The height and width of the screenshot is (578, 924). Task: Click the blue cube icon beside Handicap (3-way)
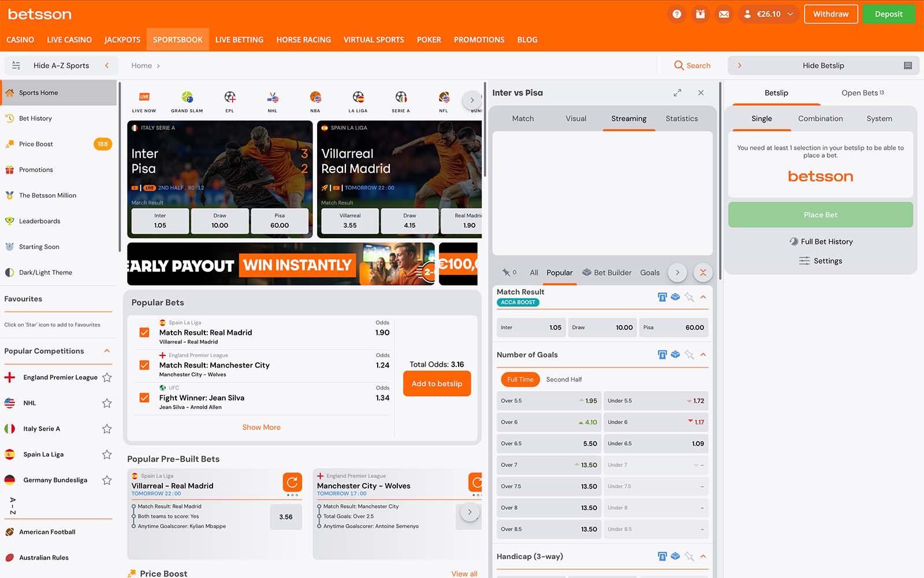675,556
